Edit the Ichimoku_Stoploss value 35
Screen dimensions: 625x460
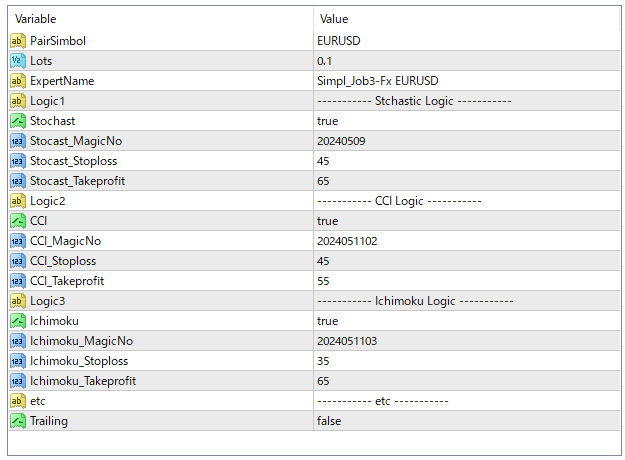pyautogui.click(x=323, y=361)
